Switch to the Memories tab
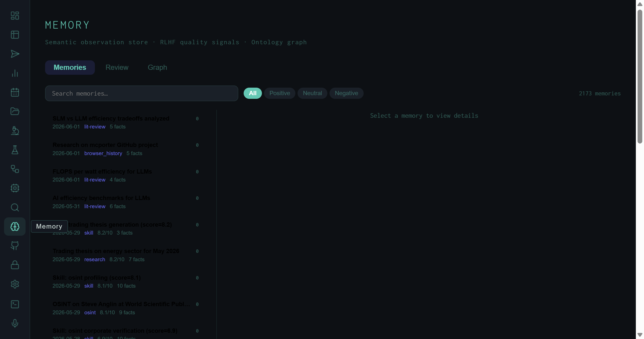This screenshot has width=644, height=339. [70, 67]
